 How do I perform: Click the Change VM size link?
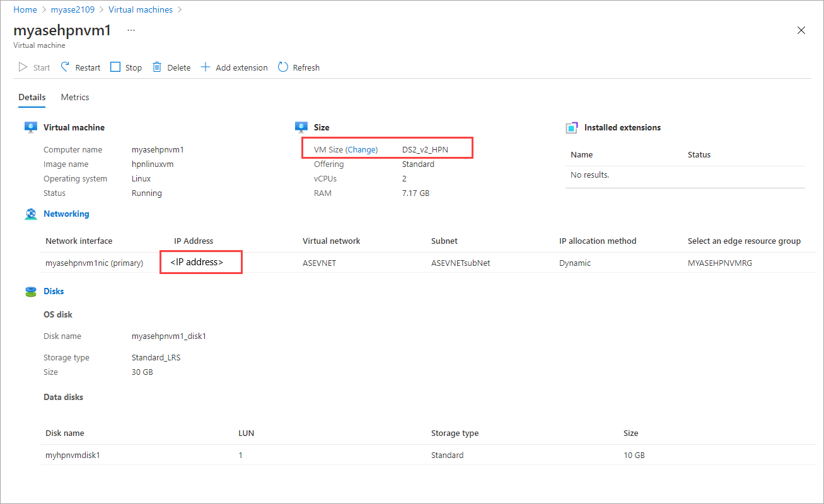pos(362,149)
